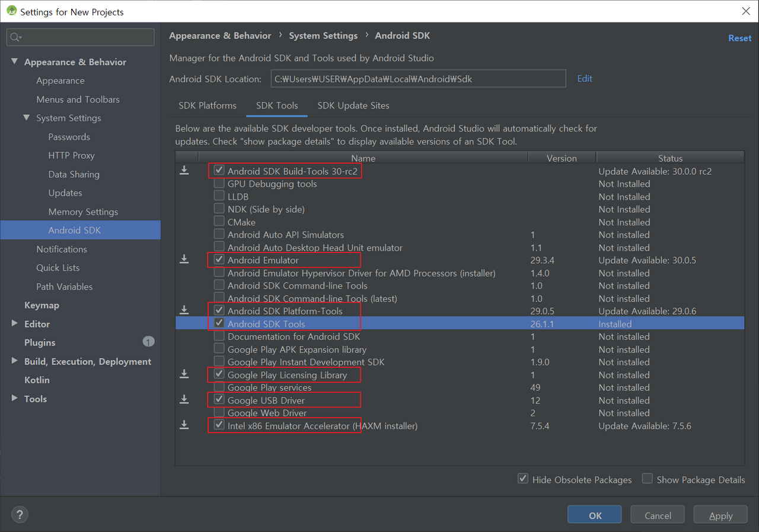Open Menus and Toolbars settings
This screenshot has height=532, width=759.
tap(78, 99)
